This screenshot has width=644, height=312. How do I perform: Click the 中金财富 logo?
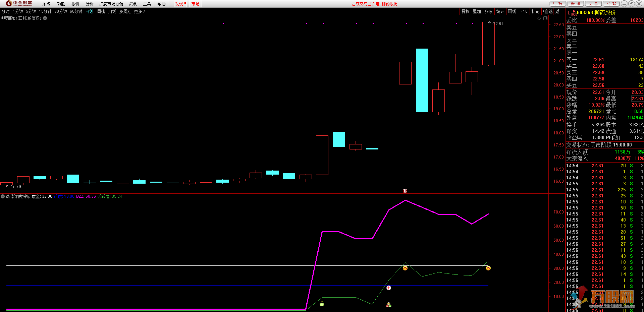[19, 3]
